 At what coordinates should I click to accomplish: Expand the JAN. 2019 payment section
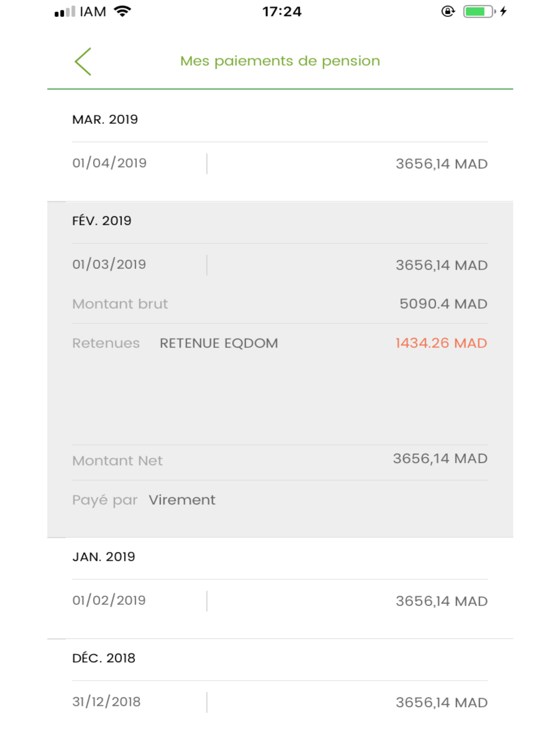click(x=104, y=557)
